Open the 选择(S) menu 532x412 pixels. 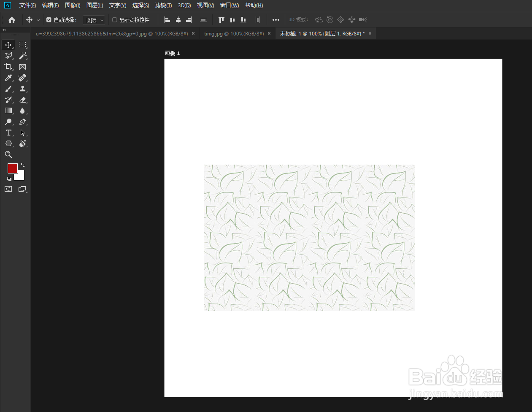[140, 5]
